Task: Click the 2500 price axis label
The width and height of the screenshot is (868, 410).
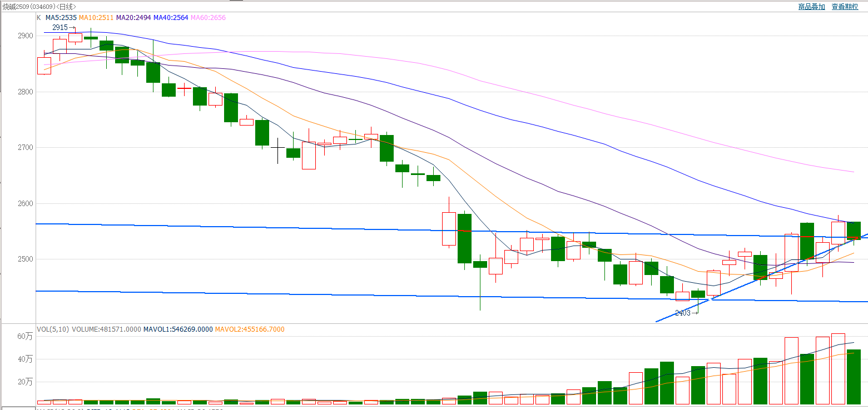Action: (x=26, y=259)
